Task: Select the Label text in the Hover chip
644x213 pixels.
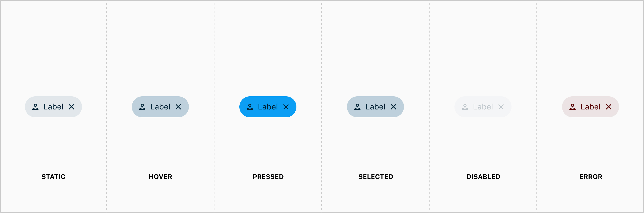Action: point(160,107)
